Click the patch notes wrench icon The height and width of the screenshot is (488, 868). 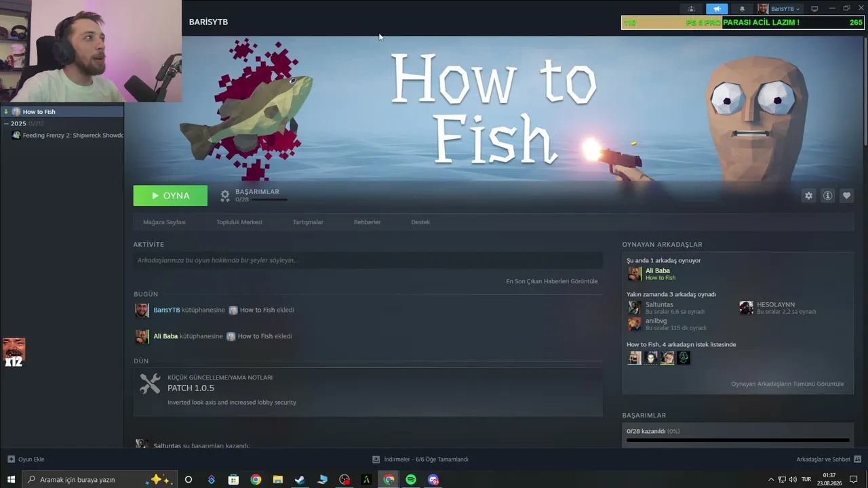(150, 384)
